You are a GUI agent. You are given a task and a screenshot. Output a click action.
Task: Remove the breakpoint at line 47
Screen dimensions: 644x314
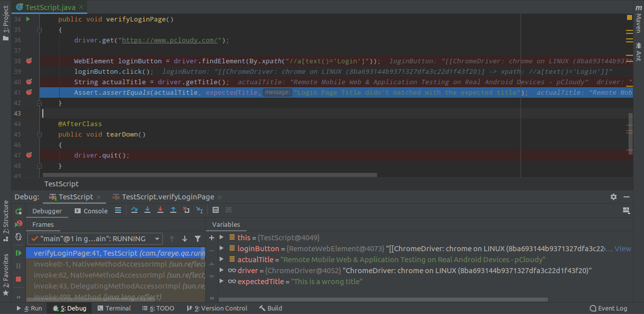pyautogui.click(x=29, y=155)
